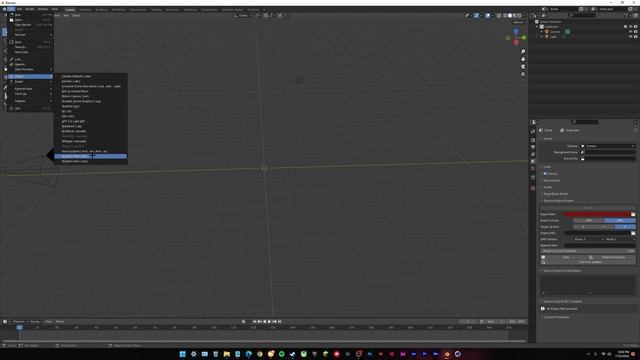
Task: Select DMX export format
Action: 620,220
